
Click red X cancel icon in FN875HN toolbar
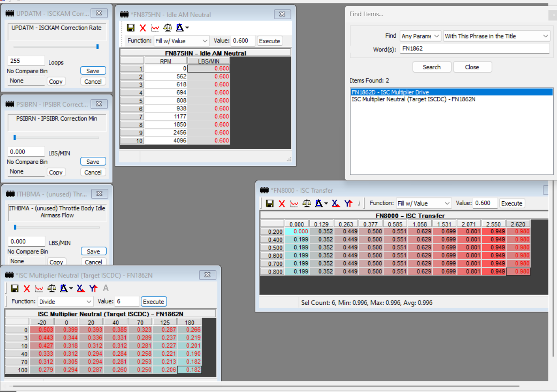(x=143, y=28)
